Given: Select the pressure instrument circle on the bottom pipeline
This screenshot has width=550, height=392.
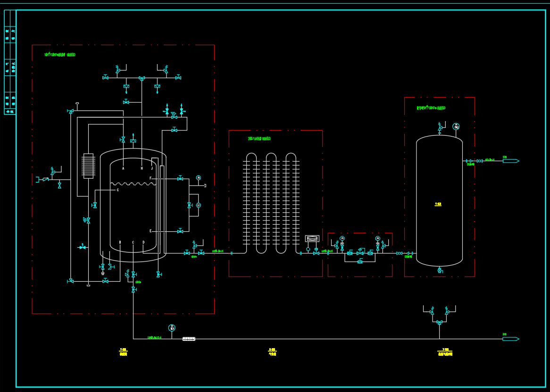Looking at the screenshot, I should pyautogui.click(x=172, y=328).
